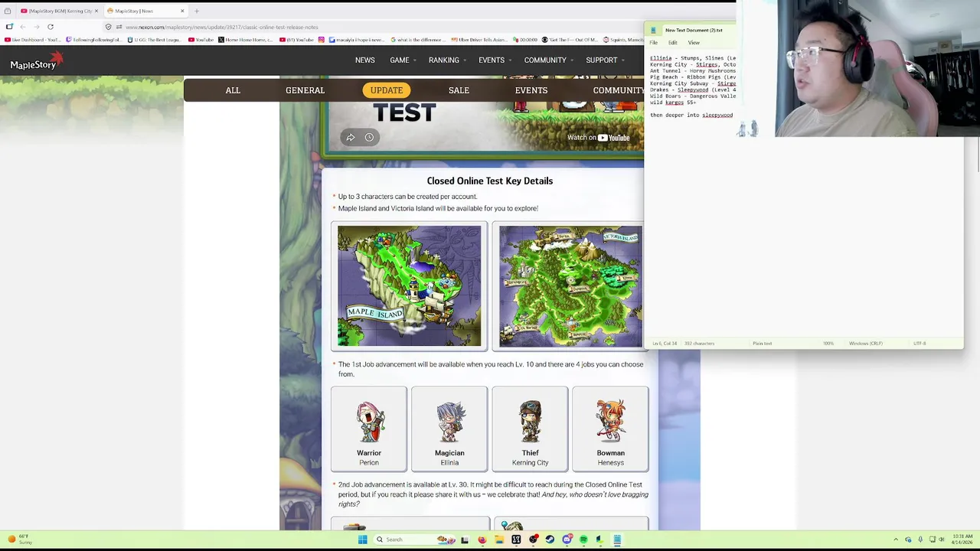Viewport: 980px width, 551px height.
Task: Select the UPDATE news filter tab
Action: [387, 90]
